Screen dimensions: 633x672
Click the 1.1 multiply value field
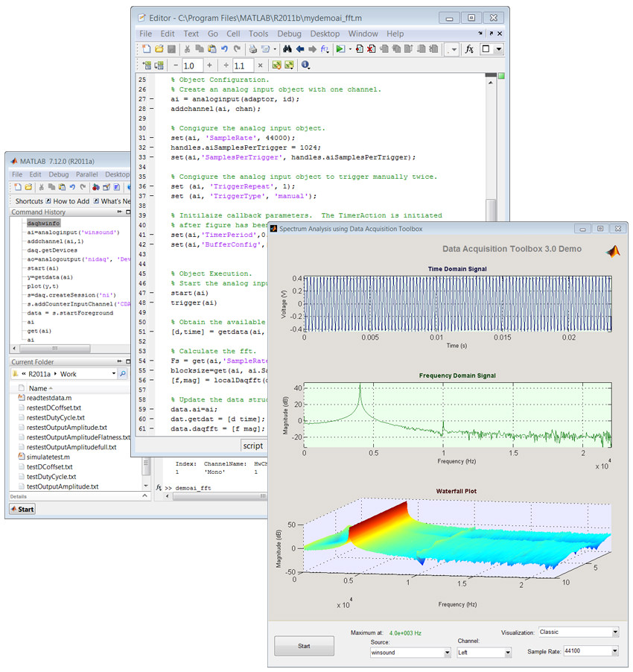pyautogui.click(x=243, y=66)
